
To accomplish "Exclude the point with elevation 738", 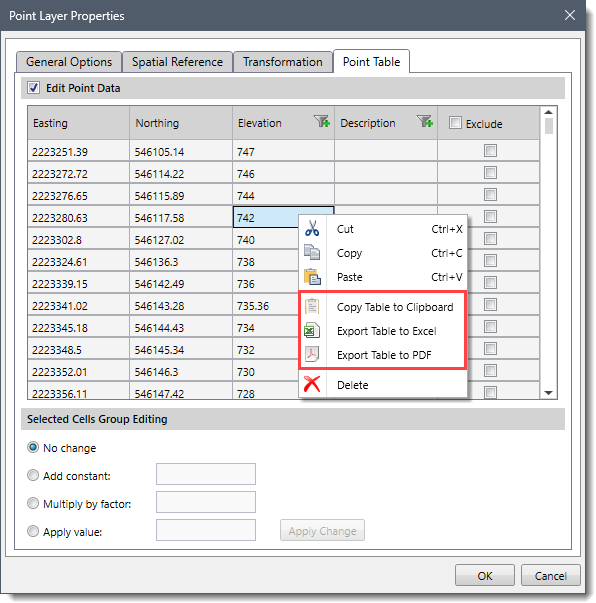I will click(490, 260).
